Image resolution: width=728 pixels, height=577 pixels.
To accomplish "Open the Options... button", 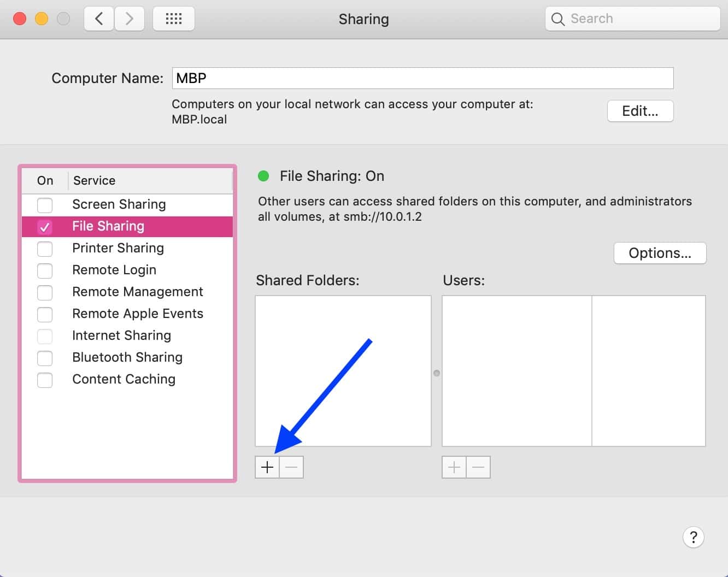I will (660, 253).
